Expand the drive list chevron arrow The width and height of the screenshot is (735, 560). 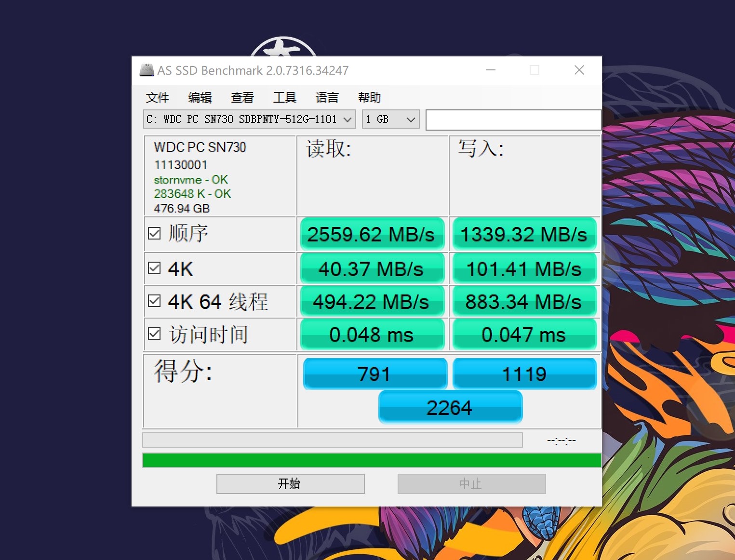348,120
